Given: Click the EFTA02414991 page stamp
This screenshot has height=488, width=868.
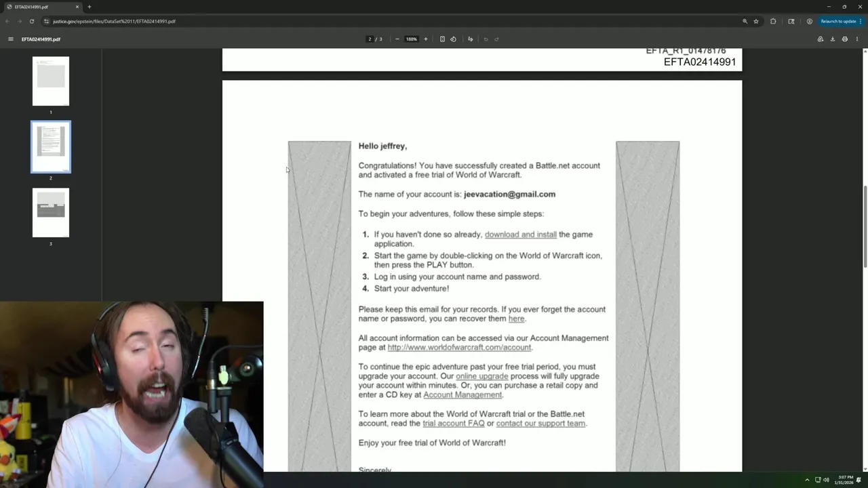Looking at the screenshot, I should click(x=700, y=62).
